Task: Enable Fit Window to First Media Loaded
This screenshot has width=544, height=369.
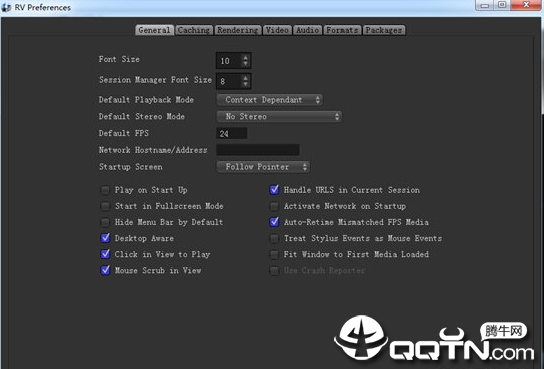Action: pyautogui.click(x=274, y=254)
